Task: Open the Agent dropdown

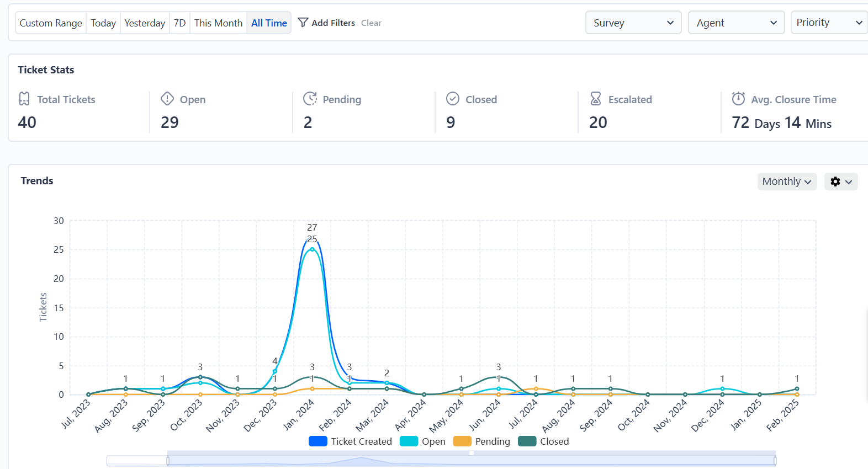Action: [x=735, y=23]
